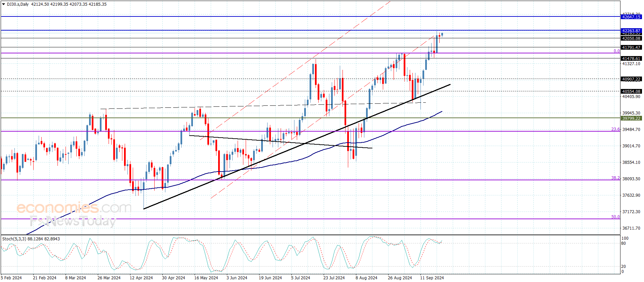This screenshot has width=644, height=282.
Task: Click the stochastic 80 level label
Action: point(623,243)
